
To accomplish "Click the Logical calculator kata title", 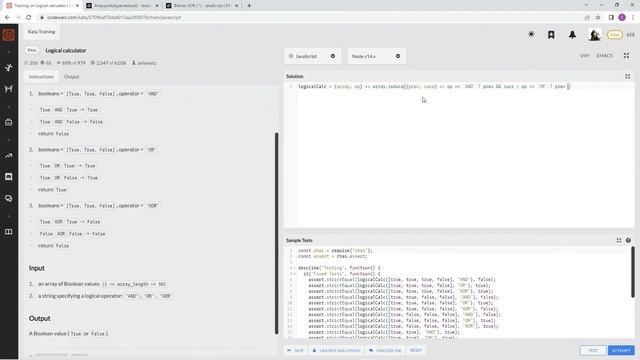I will pyautogui.click(x=66, y=50).
